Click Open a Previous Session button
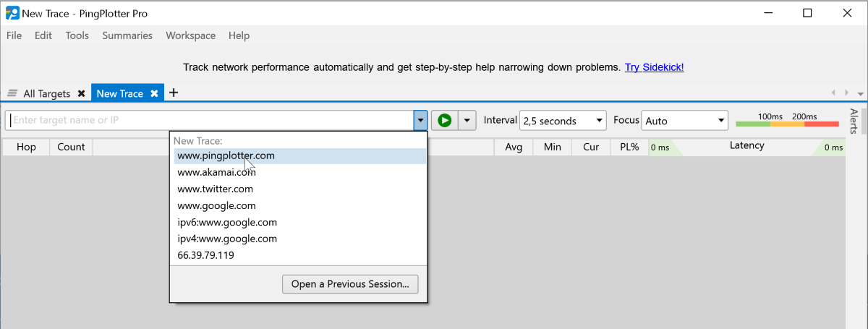The width and height of the screenshot is (868, 329). click(x=350, y=284)
